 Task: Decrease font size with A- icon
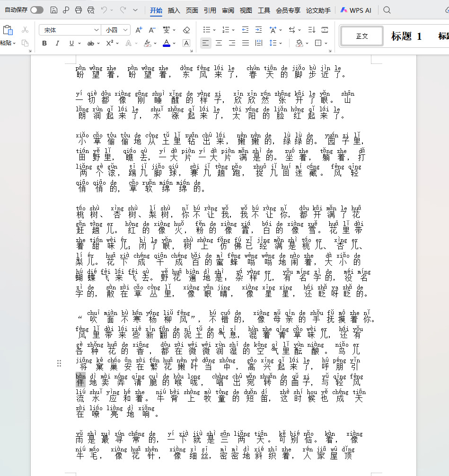click(152, 30)
